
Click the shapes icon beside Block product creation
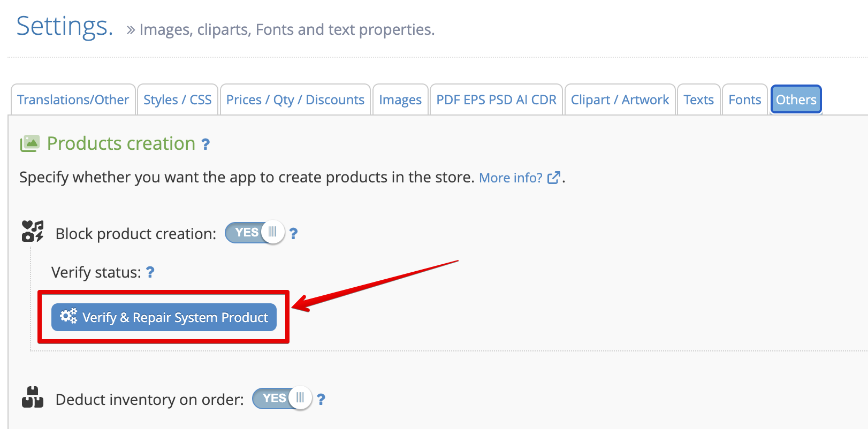[33, 231]
